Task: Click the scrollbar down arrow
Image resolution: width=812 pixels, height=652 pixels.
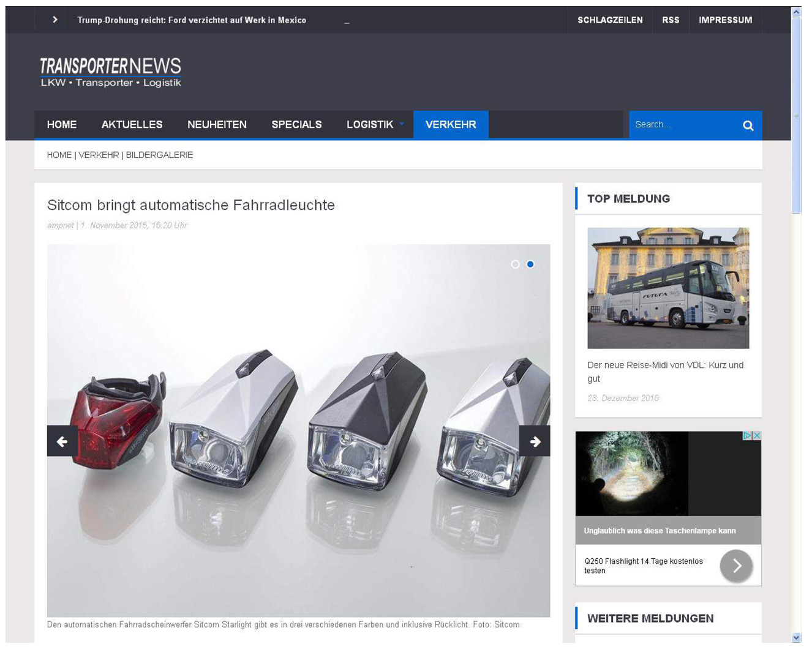Action: pos(796,637)
